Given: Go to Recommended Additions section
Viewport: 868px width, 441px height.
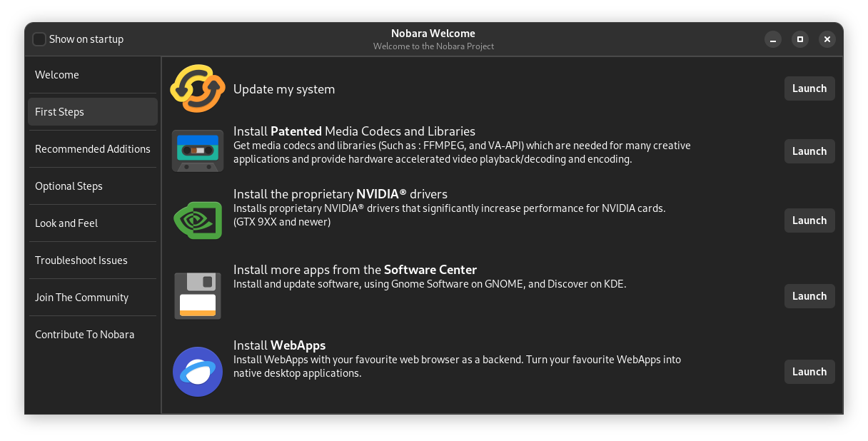Looking at the screenshot, I should pos(93,149).
